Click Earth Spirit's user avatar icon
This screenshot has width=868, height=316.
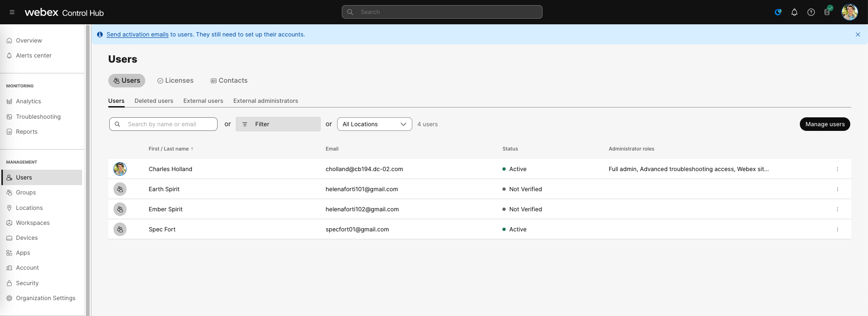click(120, 189)
